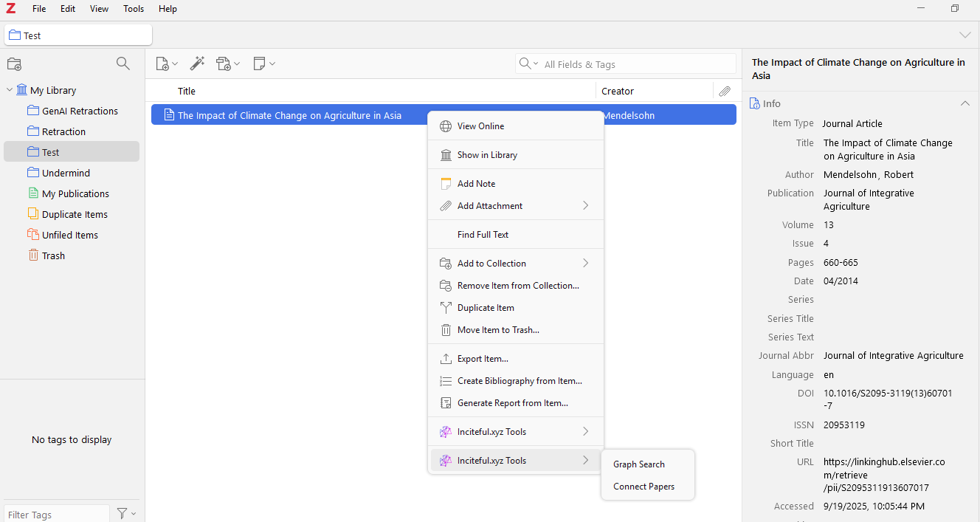Viewport: 980px width, 522px height.
Task: Click the Info section icon
Action: pos(754,103)
